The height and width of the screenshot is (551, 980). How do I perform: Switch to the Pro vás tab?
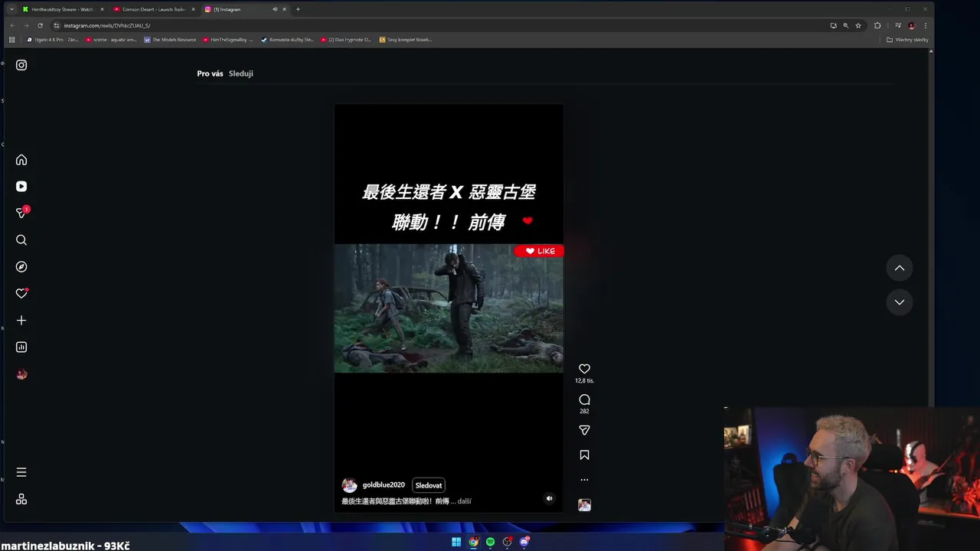(210, 73)
